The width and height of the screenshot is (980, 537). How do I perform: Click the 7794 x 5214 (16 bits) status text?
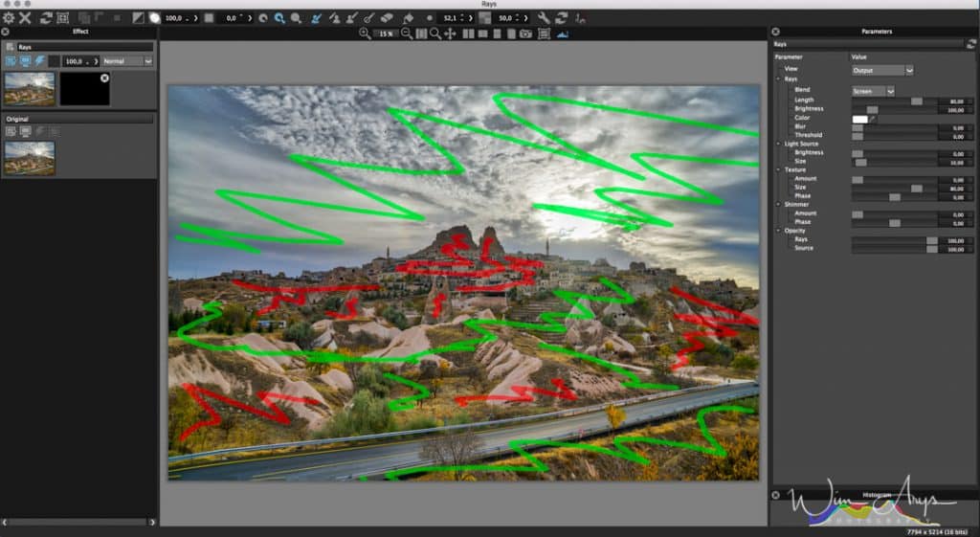pyautogui.click(x=937, y=532)
